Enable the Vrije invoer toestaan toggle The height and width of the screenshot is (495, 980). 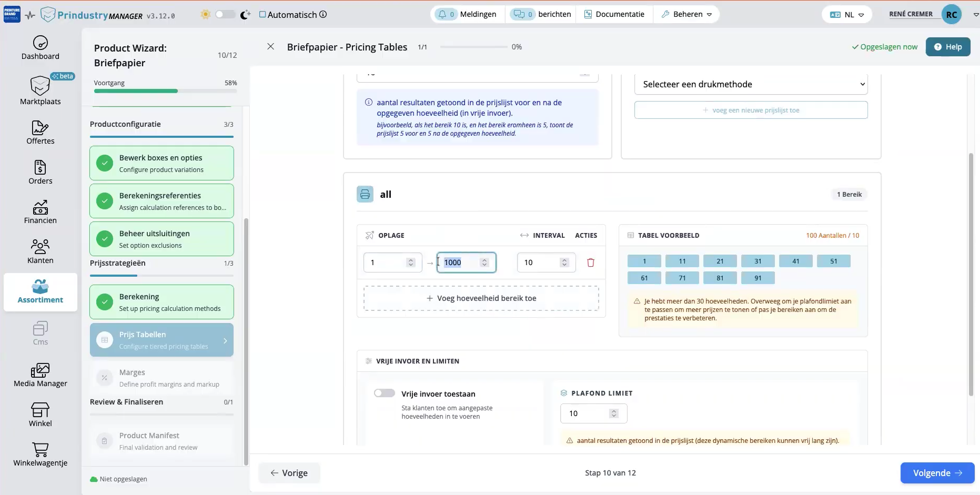[385, 392]
